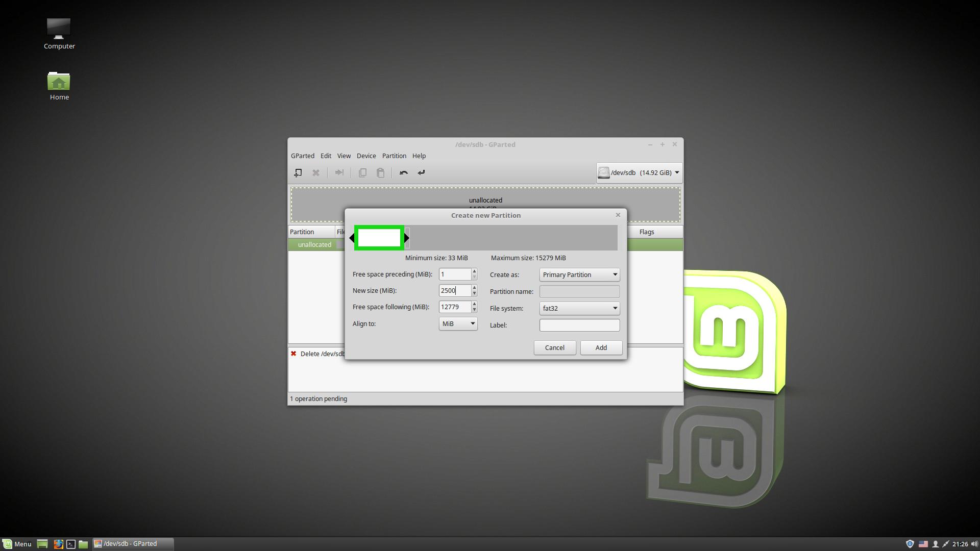Click the white partition preview block
The width and height of the screenshot is (980, 551).
[379, 238]
